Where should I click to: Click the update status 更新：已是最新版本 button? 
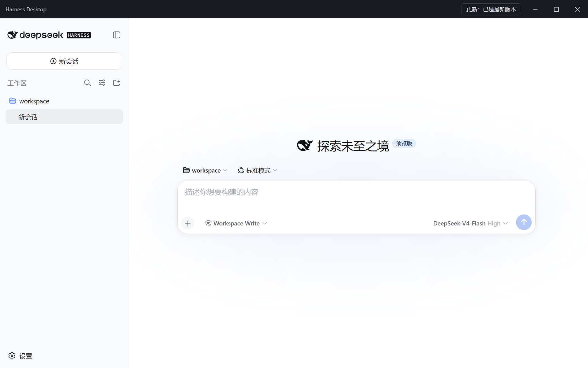point(491,9)
